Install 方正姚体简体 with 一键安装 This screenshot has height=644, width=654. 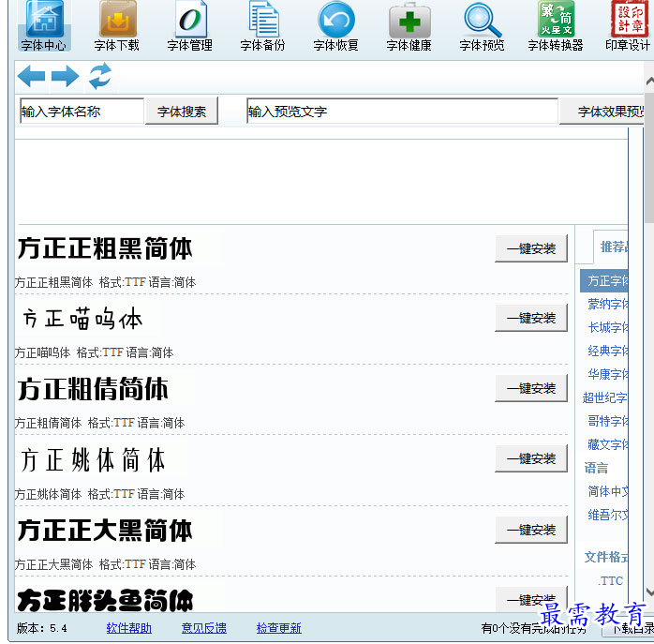[x=531, y=458]
